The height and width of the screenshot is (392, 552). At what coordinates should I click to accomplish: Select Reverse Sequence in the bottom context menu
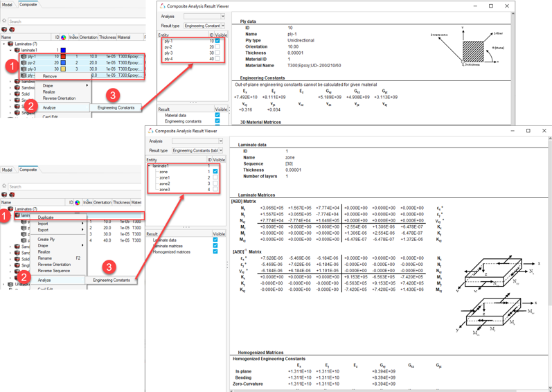(53, 271)
